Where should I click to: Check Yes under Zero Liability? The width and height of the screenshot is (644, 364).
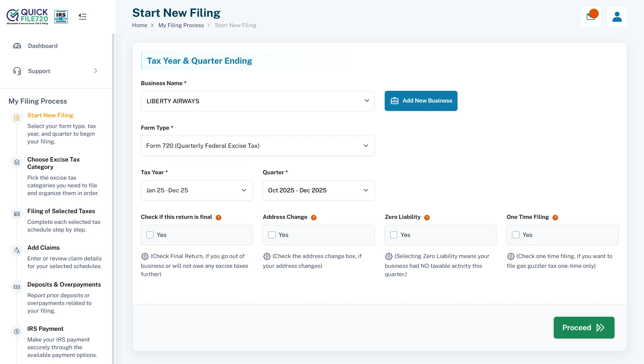pos(393,235)
